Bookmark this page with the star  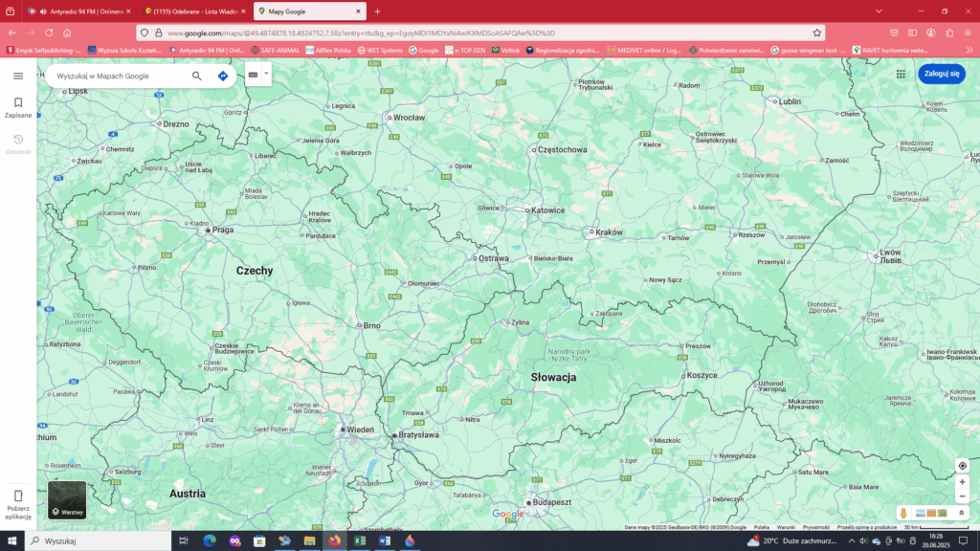pos(817,33)
